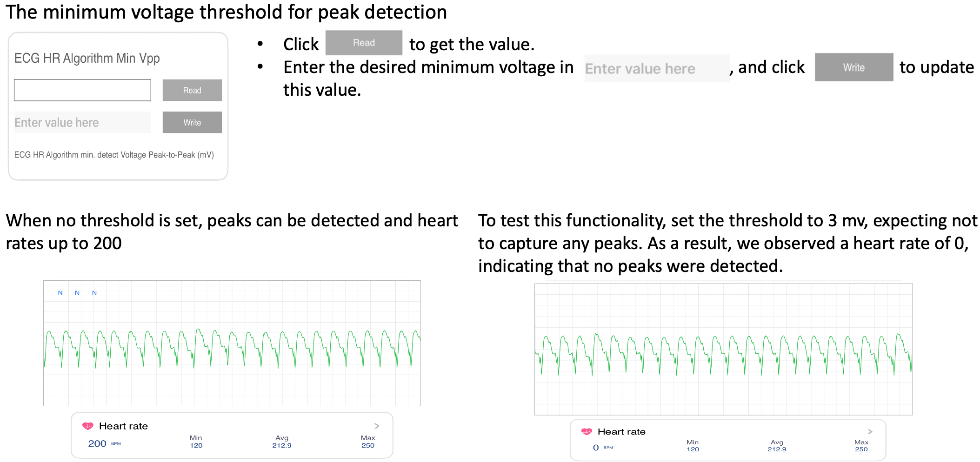Click the read-only value field in Min Vpp panel

pos(82,90)
